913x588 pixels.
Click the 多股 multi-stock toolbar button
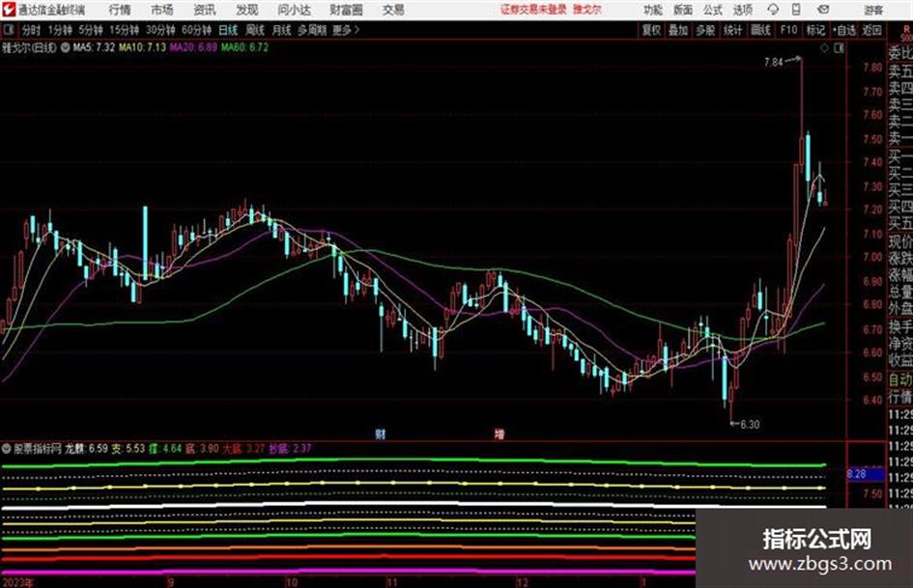tap(705, 30)
